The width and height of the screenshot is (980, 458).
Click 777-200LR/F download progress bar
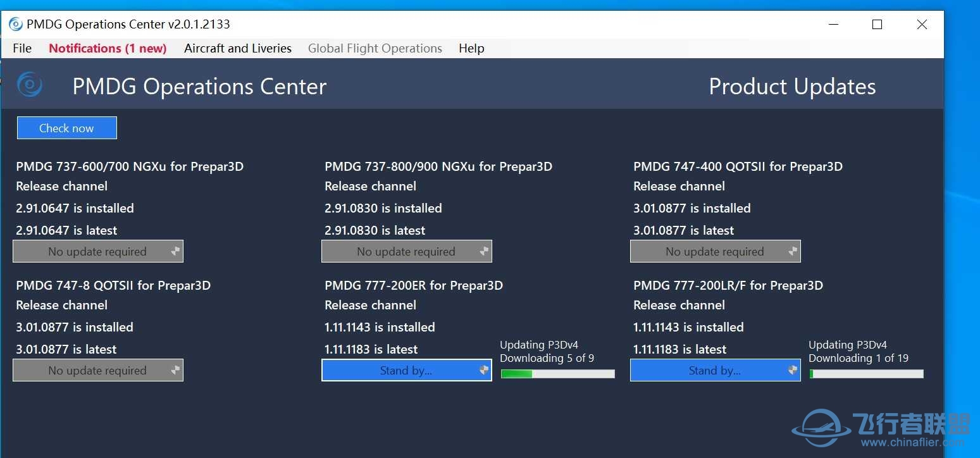pos(866,374)
